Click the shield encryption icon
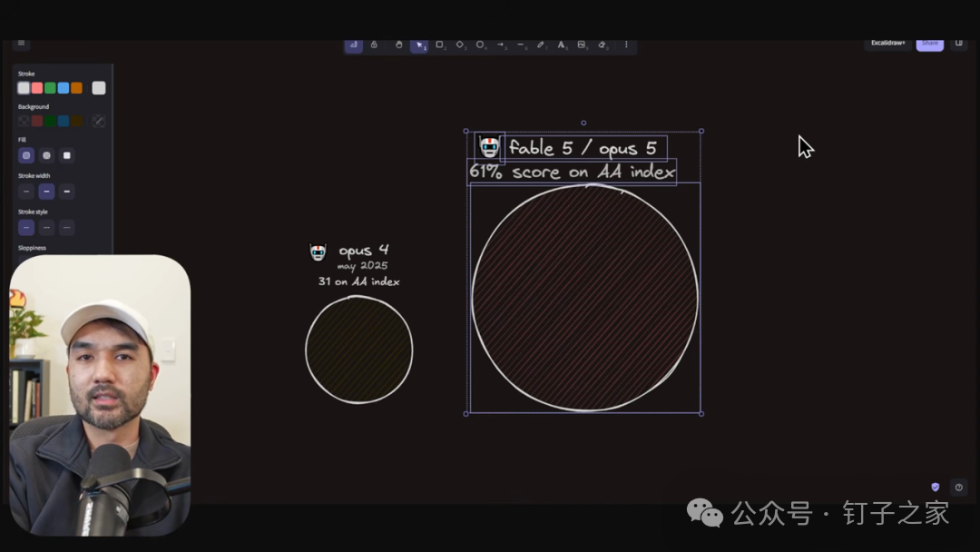Screen dimensions: 980x552 pos(935,488)
